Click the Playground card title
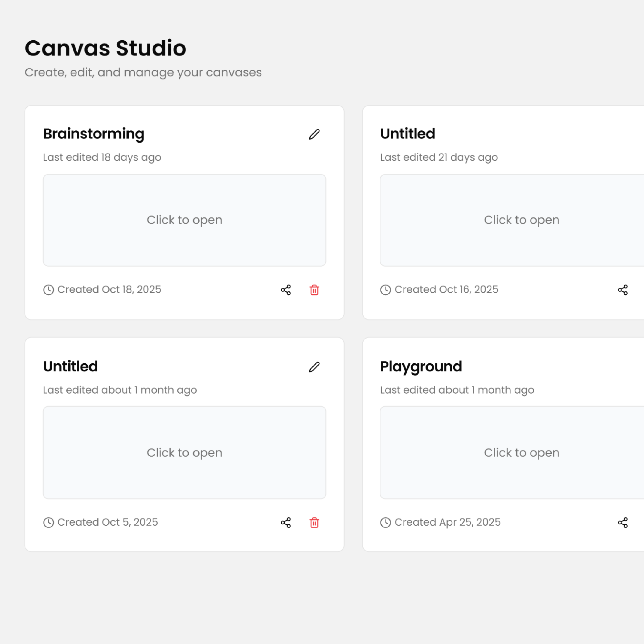Screen dimensions: 644x644 421,366
